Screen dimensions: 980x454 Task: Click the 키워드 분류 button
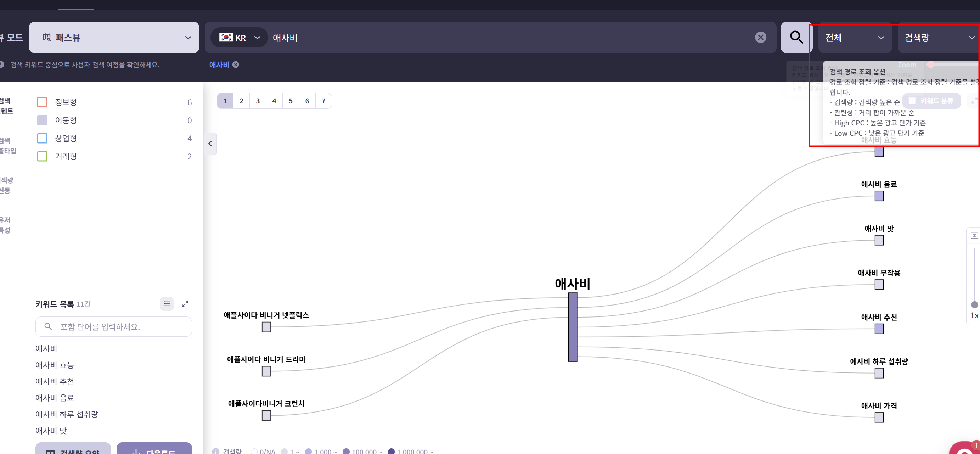click(x=931, y=101)
